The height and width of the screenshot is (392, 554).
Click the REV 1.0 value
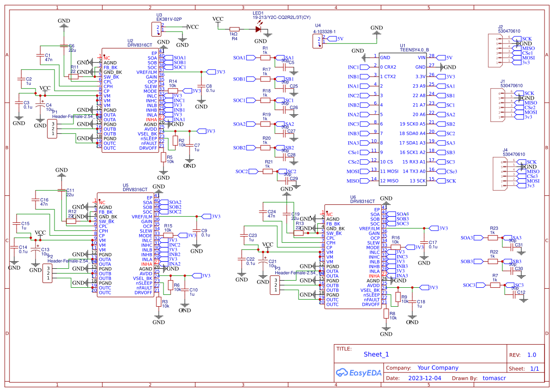coord(533,354)
